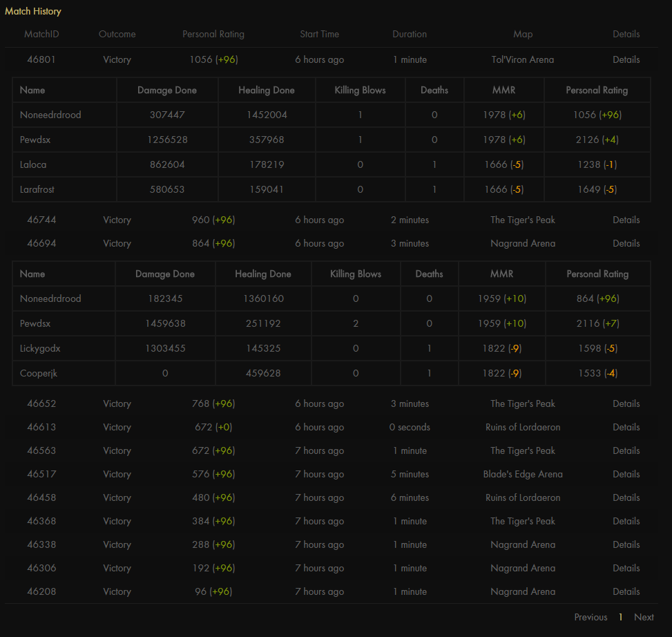This screenshot has width=672, height=637.
Task: Go to Next page of match history
Action: tap(644, 617)
